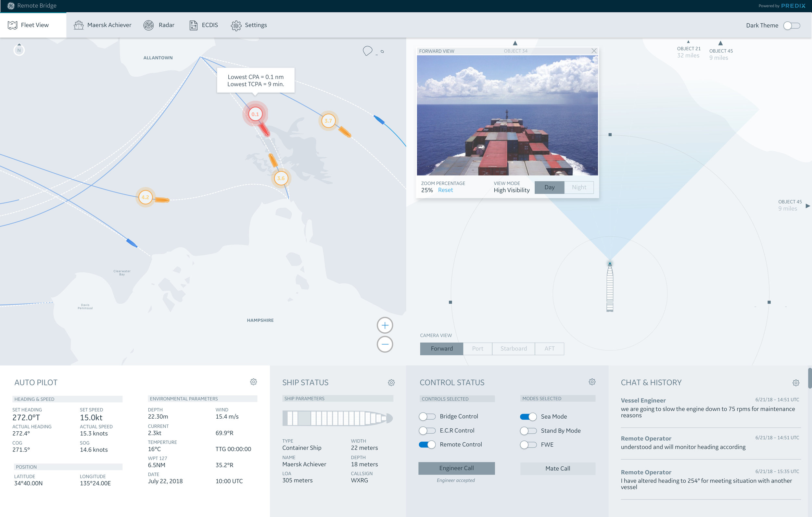Switch camera view mode to Night
The width and height of the screenshot is (812, 517).
(579, 187)
